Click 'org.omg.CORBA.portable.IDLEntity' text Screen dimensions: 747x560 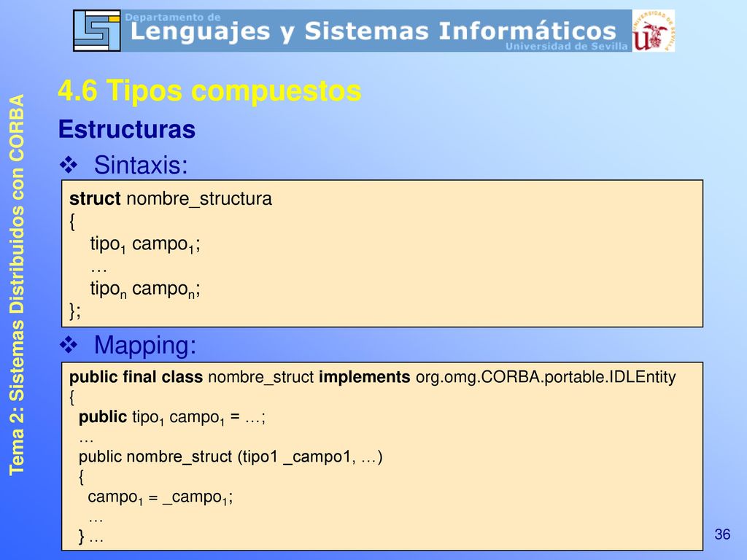click(546, 377)
